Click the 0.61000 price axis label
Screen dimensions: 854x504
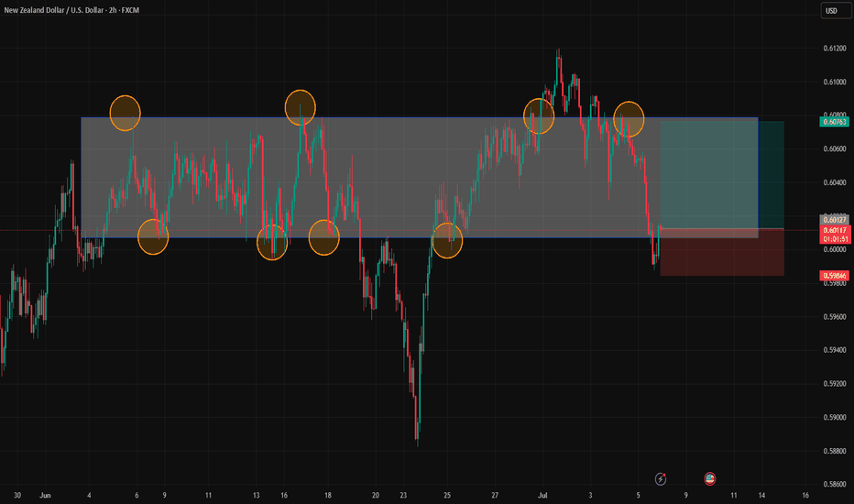pos(835,82)
